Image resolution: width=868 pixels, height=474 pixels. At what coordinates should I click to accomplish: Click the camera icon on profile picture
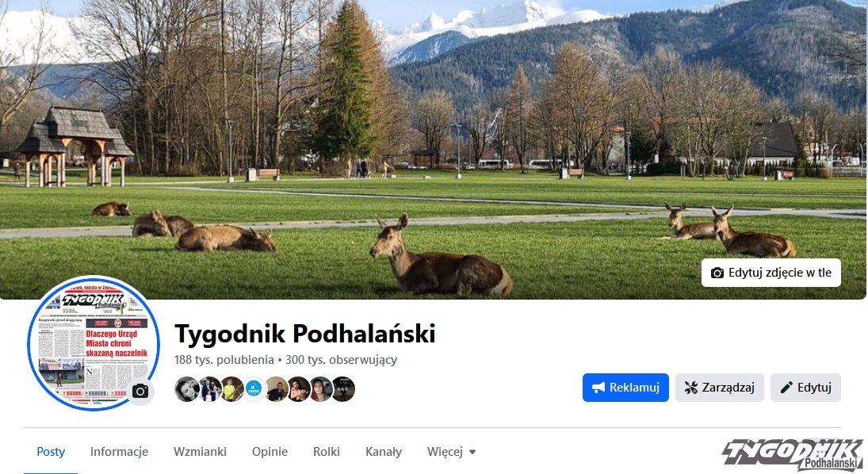coord(140,391)
